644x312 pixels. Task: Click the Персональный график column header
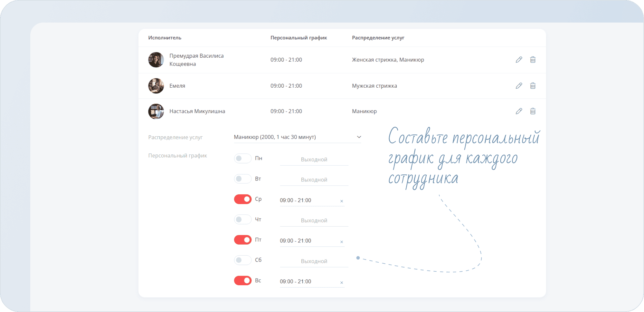coord(298,38)
